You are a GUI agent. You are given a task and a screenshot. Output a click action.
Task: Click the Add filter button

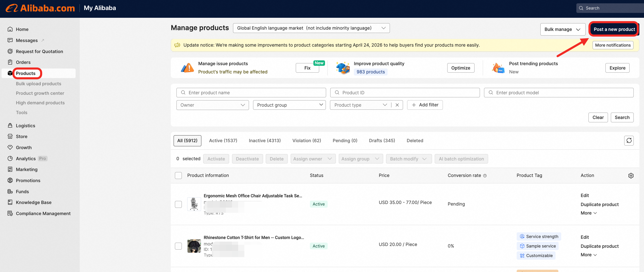(425, 105)
